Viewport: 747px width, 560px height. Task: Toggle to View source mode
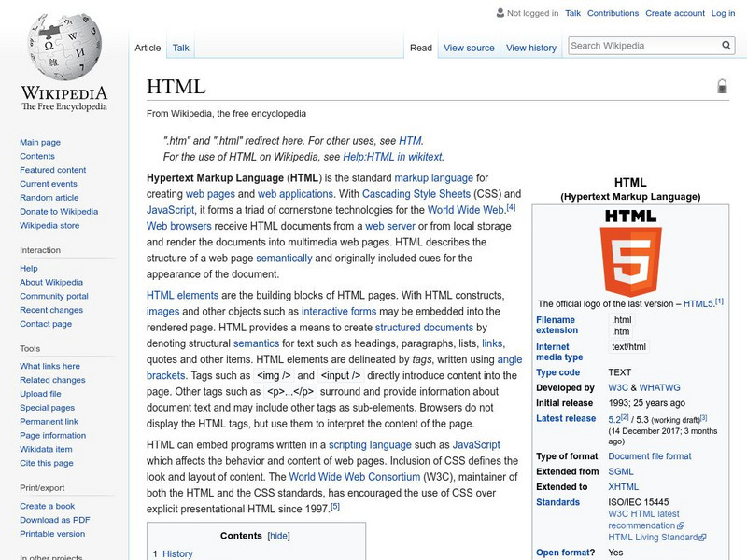[467, 48]
